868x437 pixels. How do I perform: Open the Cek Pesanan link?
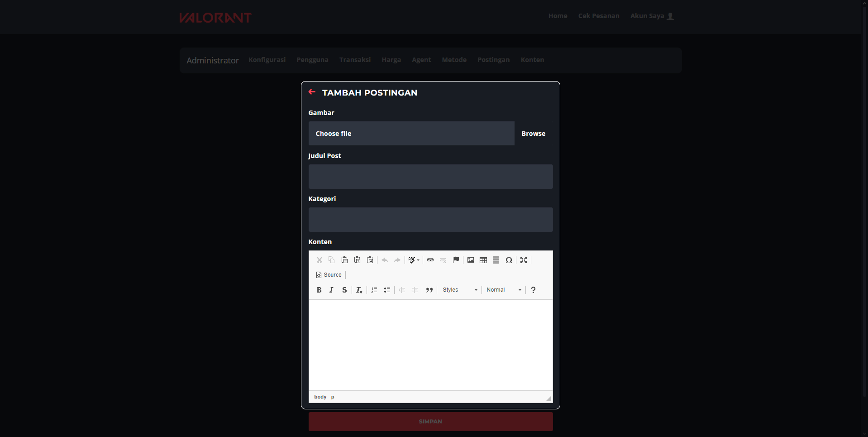click(x=599, y=16)
